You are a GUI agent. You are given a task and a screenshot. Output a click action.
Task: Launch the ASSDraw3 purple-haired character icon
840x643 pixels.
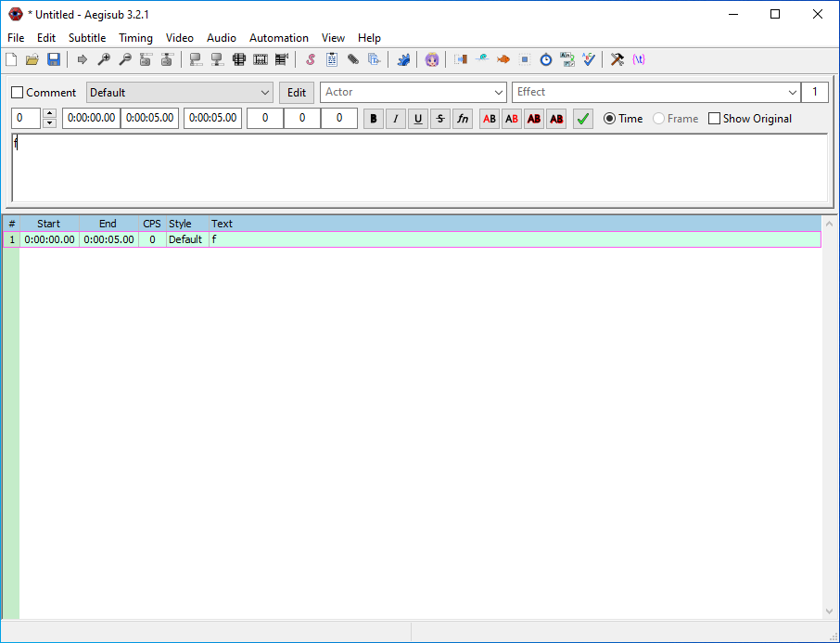[x=432, y=59]
